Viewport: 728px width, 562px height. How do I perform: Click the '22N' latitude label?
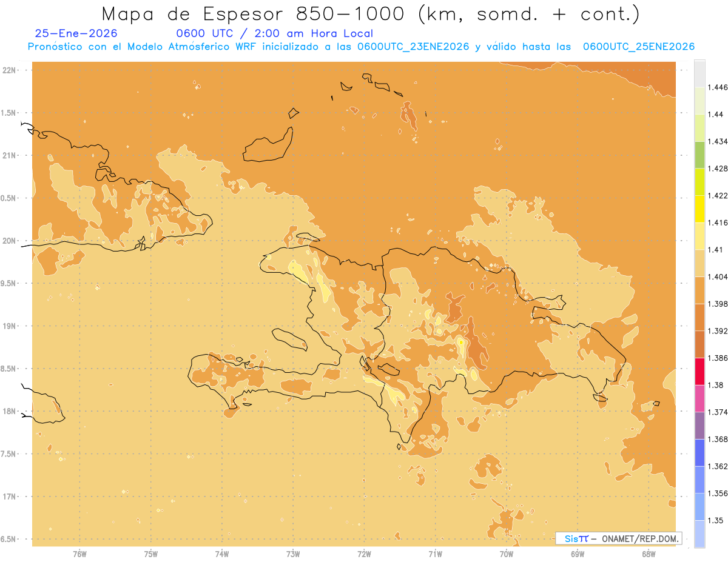click(x=10, y=70)
